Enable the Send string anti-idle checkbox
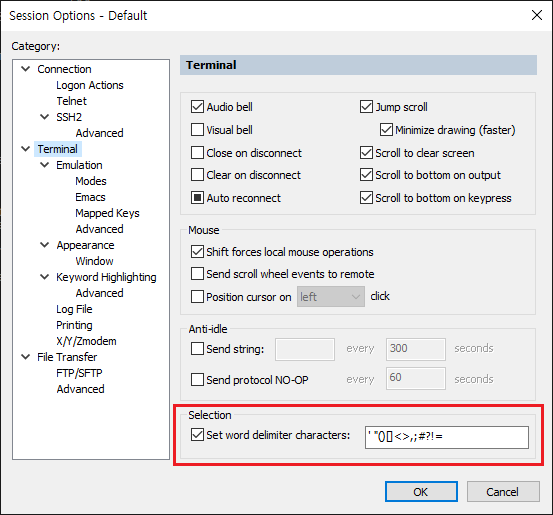Viewport: 553px width, 515px height. click(197, 349)
